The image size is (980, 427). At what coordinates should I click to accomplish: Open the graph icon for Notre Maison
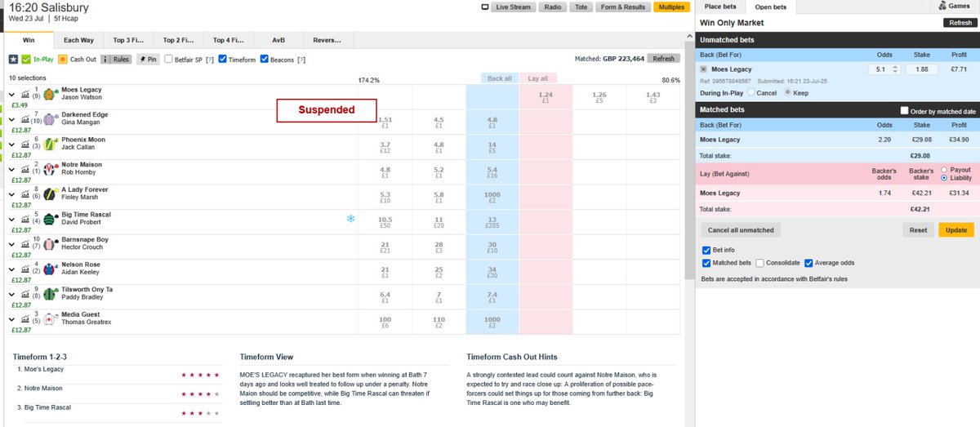[25, 169]
